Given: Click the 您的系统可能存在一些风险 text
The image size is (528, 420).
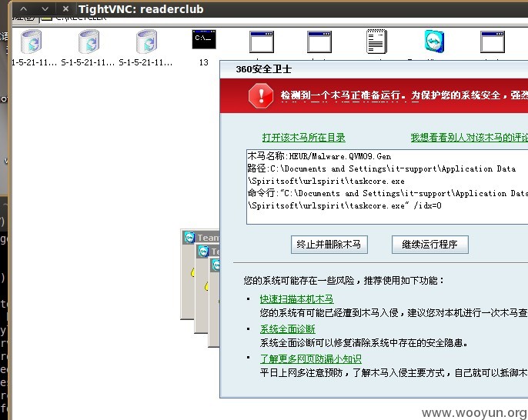Looking at the screenshot, I should coord(344,280).
